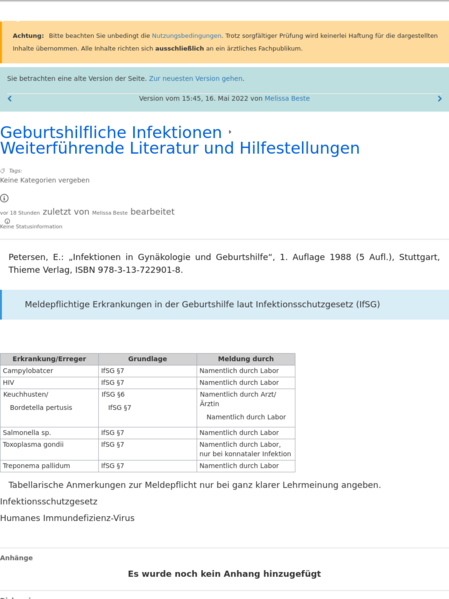Select 'HIV' table cell
The height and width of the screenshot is (599, 449).
pyautogui.click(x=49, y=383)
